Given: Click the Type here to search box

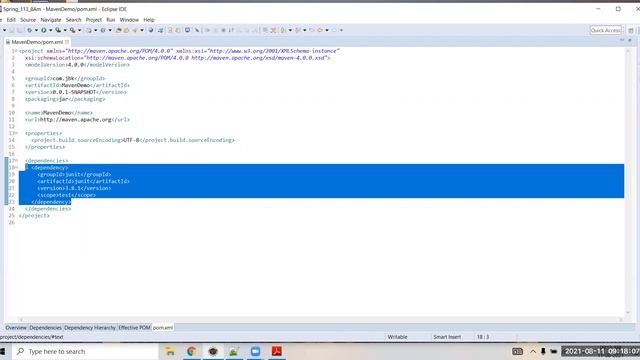Looking at the screenshot, I should click(85, 351).
